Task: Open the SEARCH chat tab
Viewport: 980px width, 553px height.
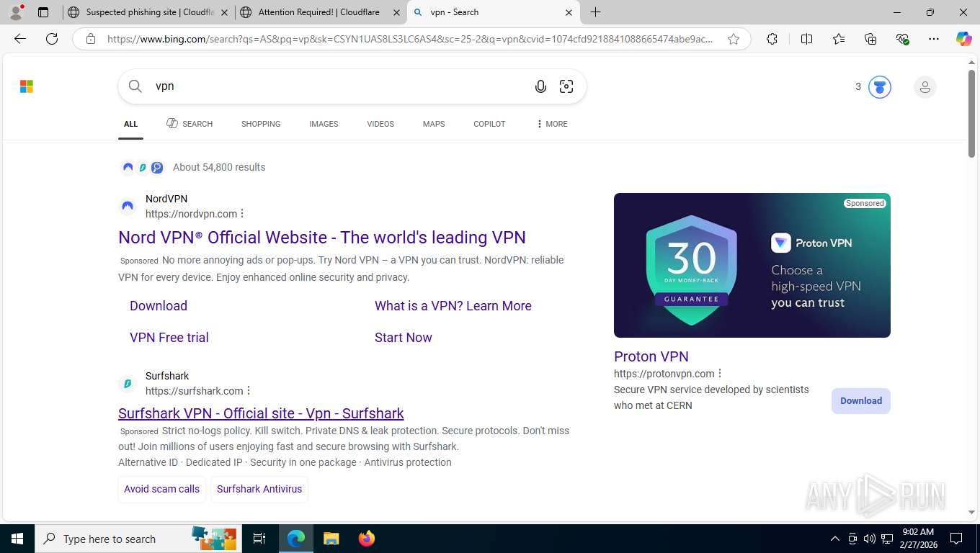Action: coord(190,124)
